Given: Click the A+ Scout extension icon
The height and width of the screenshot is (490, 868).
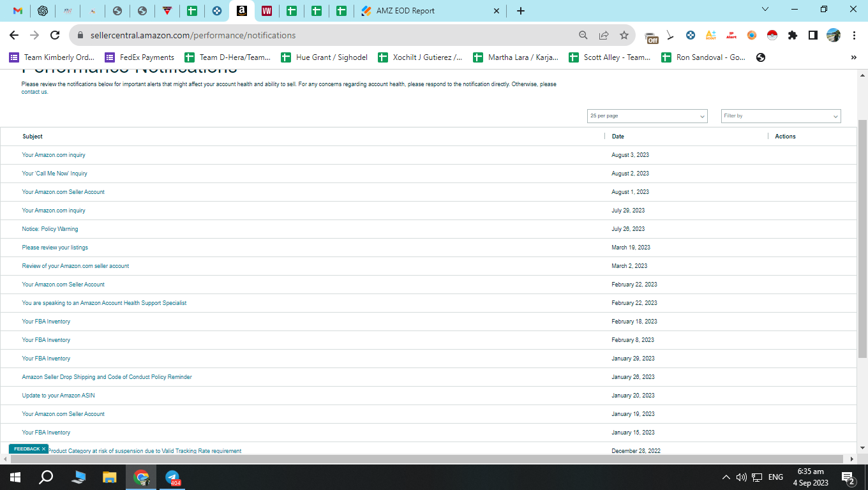Looking at the screenshot, I should (x=711, y=36).
